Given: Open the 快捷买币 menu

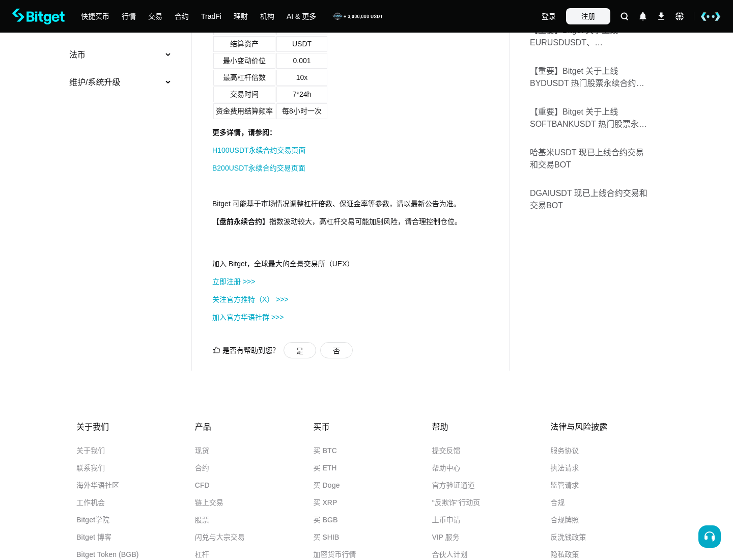Looking at the screenshot, I should [95, 16].
